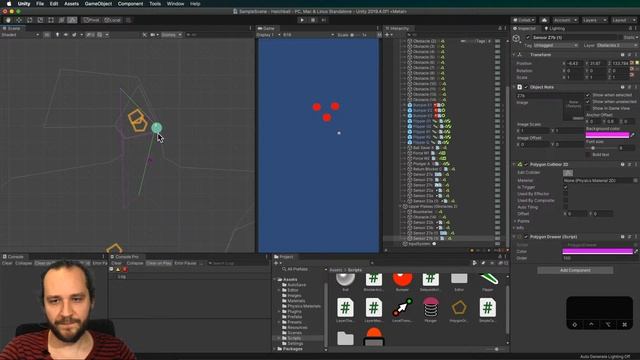Screen dimensions: 640x360
Task: Select the Ball asset in Project panel
Action: (345, 280)
